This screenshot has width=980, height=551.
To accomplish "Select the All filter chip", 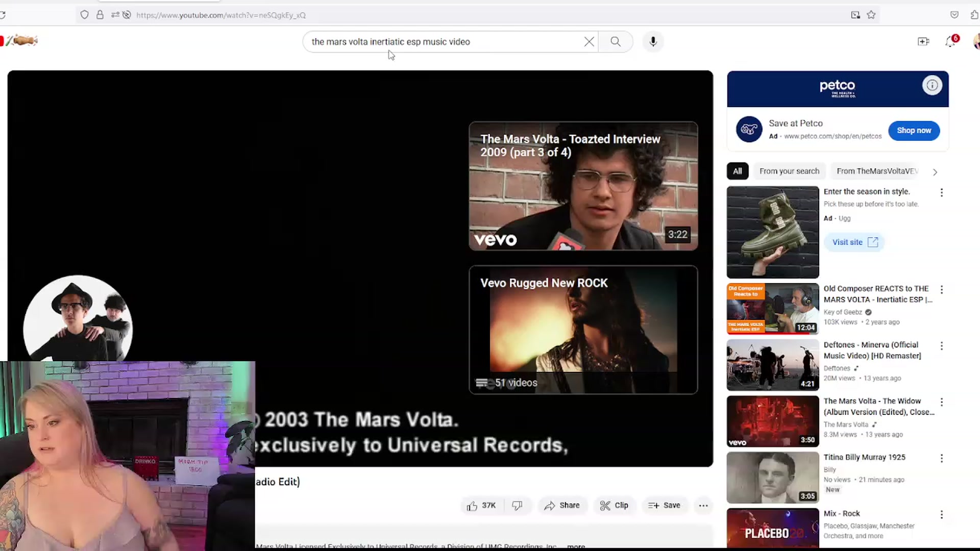I will click(x=738, y=171).
